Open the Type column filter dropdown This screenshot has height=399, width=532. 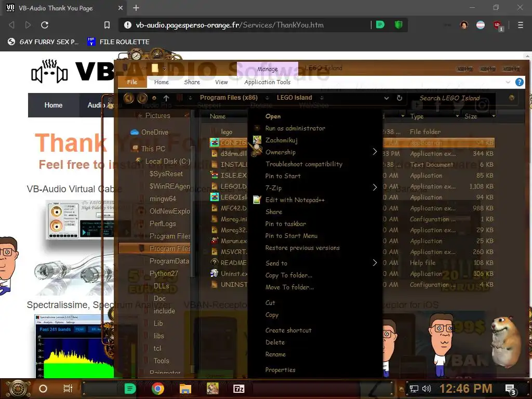coord(457,116)
